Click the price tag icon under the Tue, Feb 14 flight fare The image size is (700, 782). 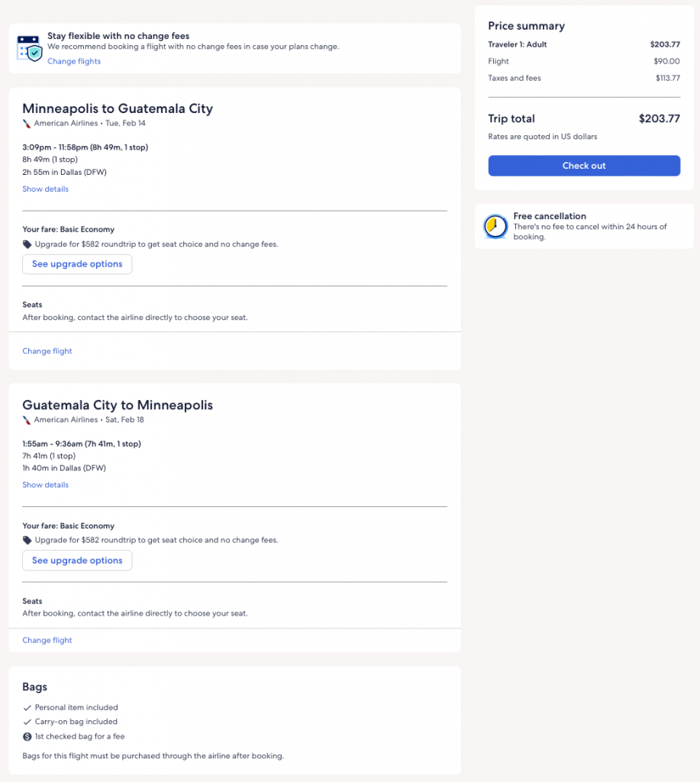tap(27, 244)
